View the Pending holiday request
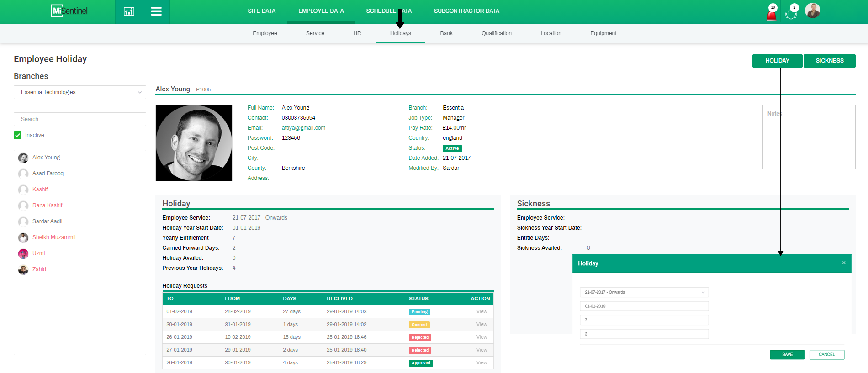 (482, 312)
